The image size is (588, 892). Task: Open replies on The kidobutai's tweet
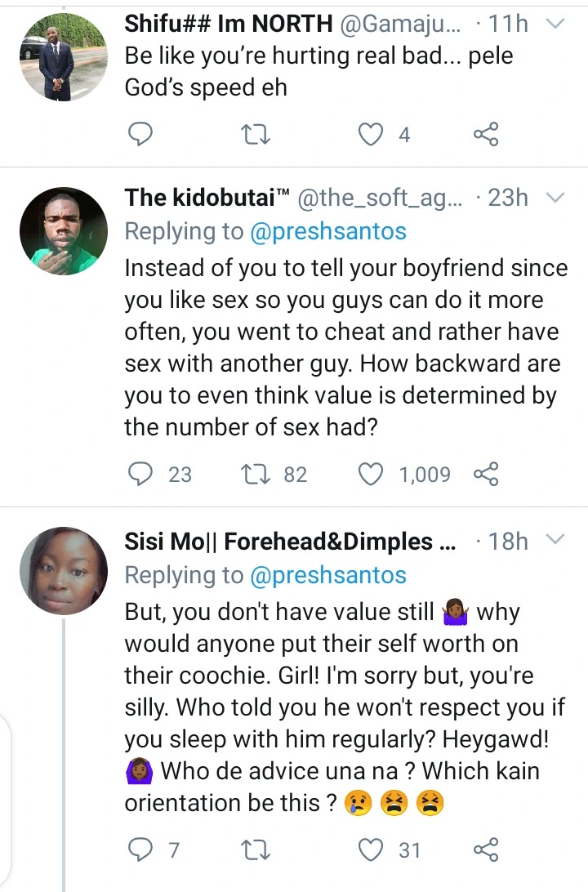click(142, 474)
